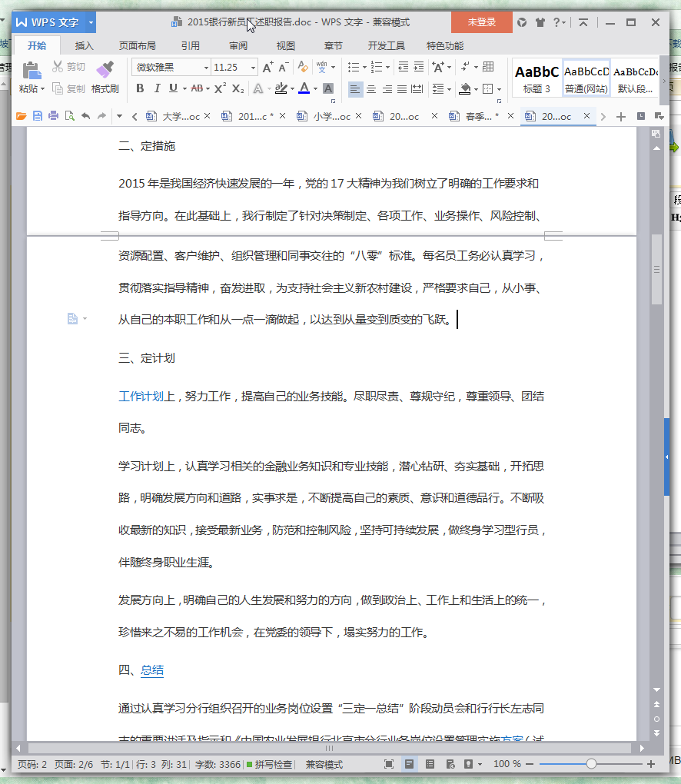Image resolution: width=681 pixels, height=784 pixels.
Task: Click the strikethrough AB icon
Action: point(198,88)
